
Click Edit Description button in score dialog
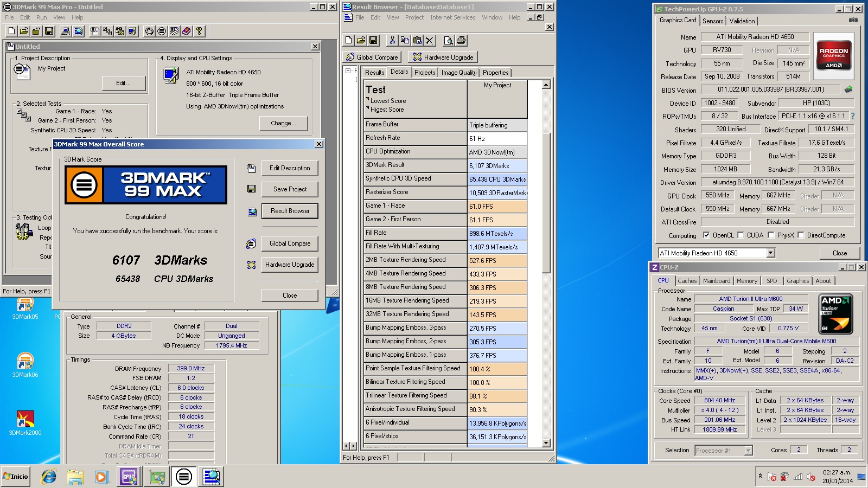(x=290, y=168)
